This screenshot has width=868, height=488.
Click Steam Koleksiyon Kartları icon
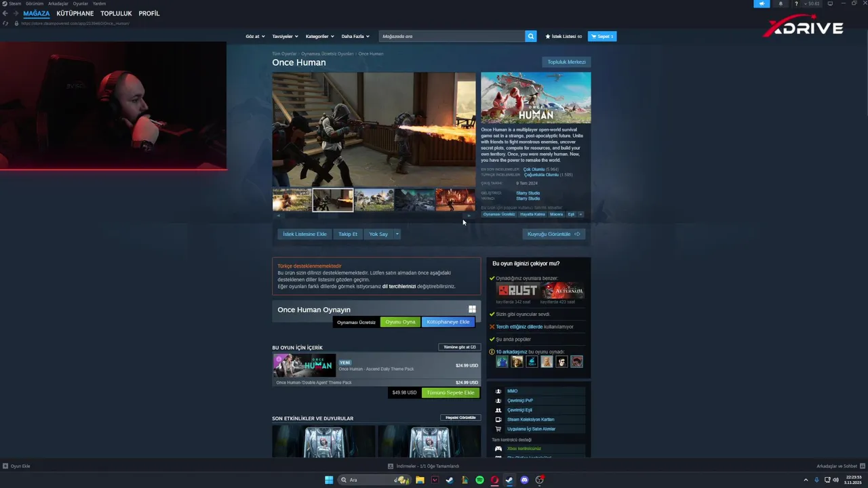pyautogui.click(x=498, y=420)
